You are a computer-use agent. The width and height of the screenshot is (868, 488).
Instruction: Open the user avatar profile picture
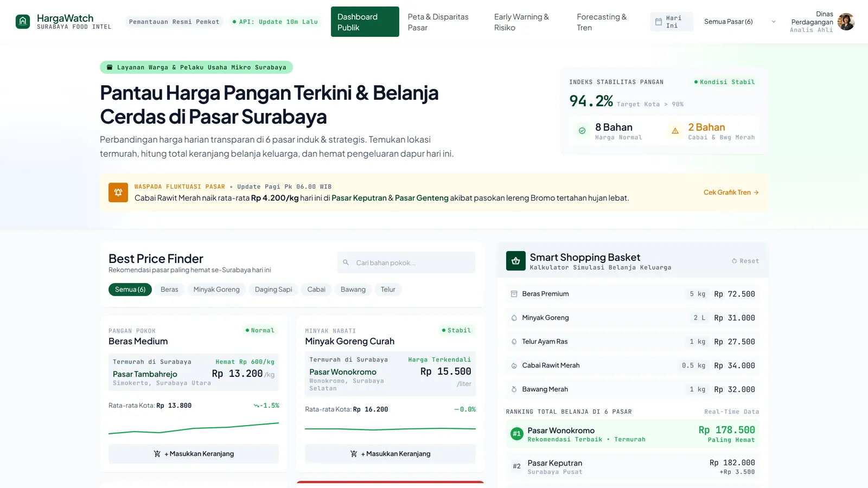(x=846, y=22)
